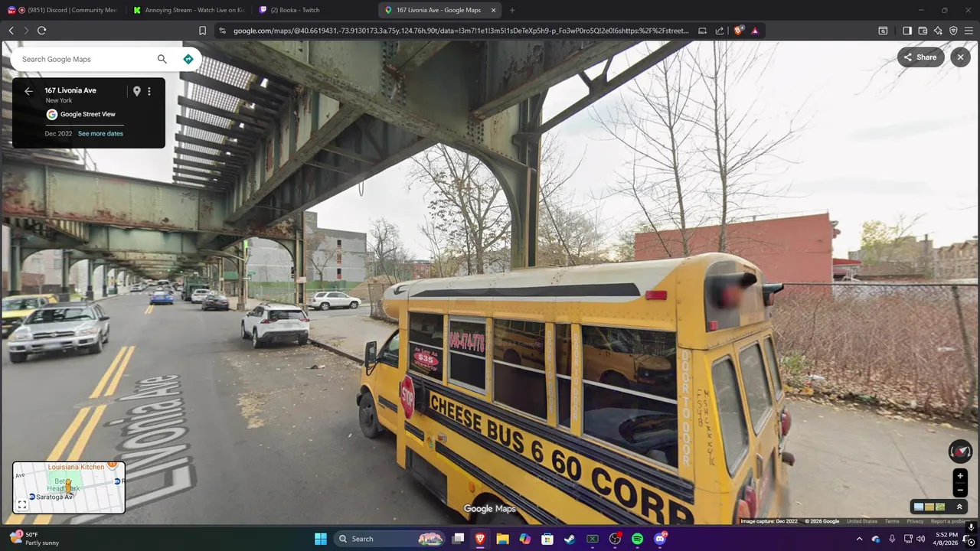Viewport: 980px width, 551px height.
Task: Open the three-dot more options menu in the info card
Action: coord(149,91)
